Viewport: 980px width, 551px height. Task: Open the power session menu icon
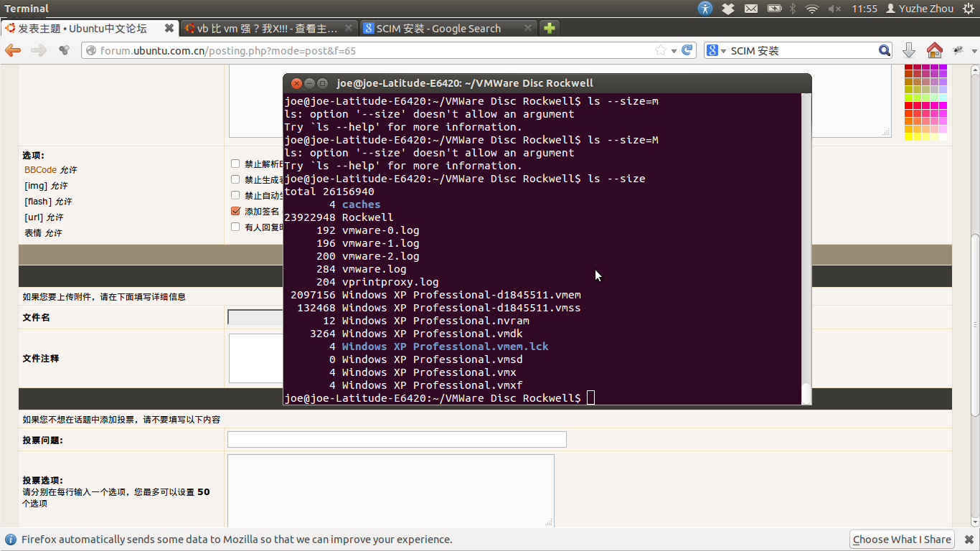point(968,9)
